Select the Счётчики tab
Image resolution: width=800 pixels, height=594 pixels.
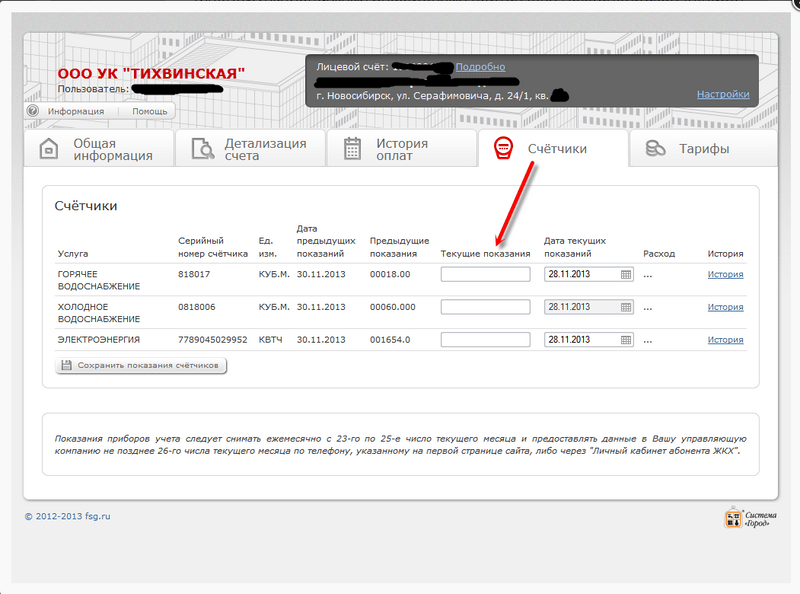553,148
